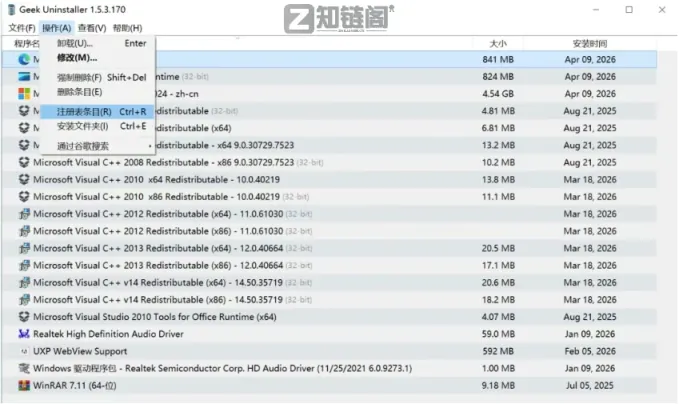Click the Microsoft Edge icon in first row

(x=24, y=59)
